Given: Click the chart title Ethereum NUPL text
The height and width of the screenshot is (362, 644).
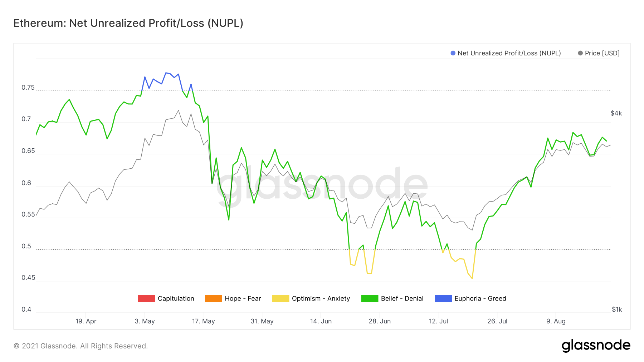Looking at the screenshot, I should coord(128,23).
